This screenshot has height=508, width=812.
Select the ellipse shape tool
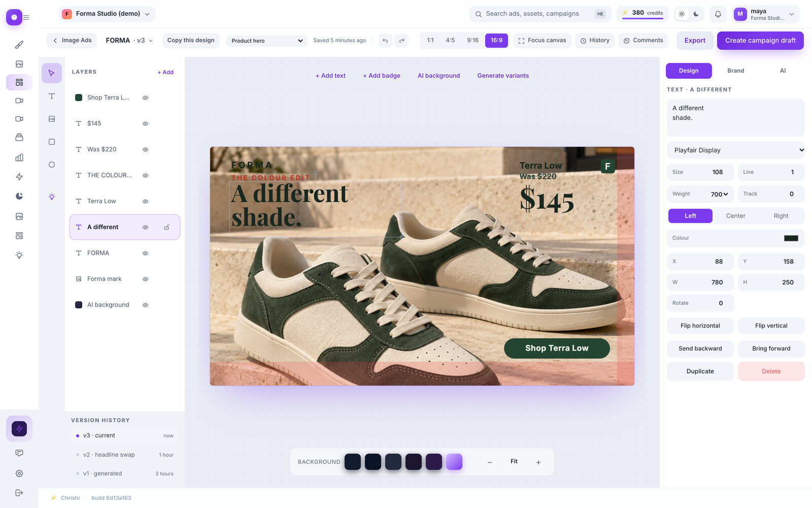(52, 165)
